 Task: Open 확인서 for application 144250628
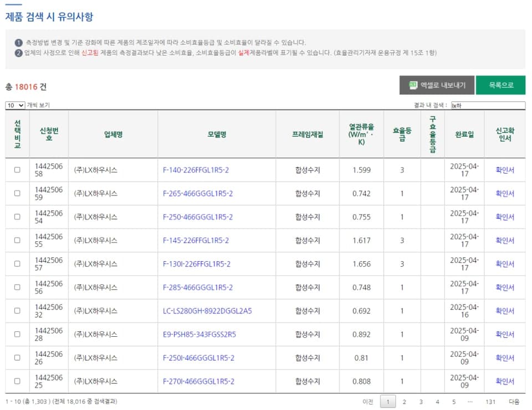point(504,334)
